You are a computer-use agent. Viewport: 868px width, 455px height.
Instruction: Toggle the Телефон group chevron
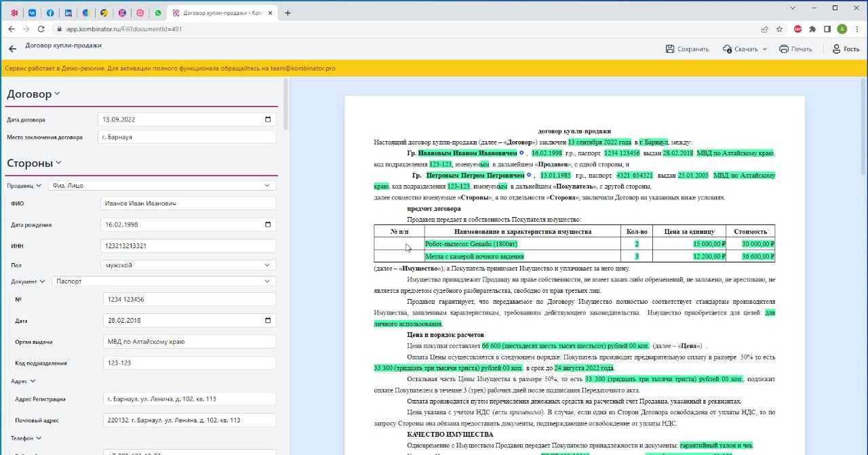click(38, 438)
